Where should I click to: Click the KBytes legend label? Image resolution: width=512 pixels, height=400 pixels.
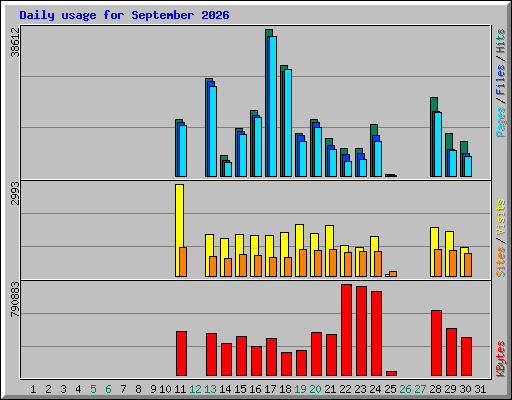click(x=500, y=359)
